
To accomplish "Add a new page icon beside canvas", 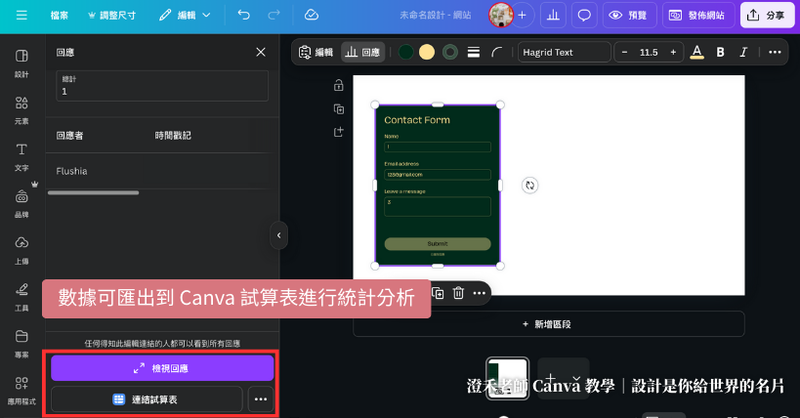I will coord(338,132).
